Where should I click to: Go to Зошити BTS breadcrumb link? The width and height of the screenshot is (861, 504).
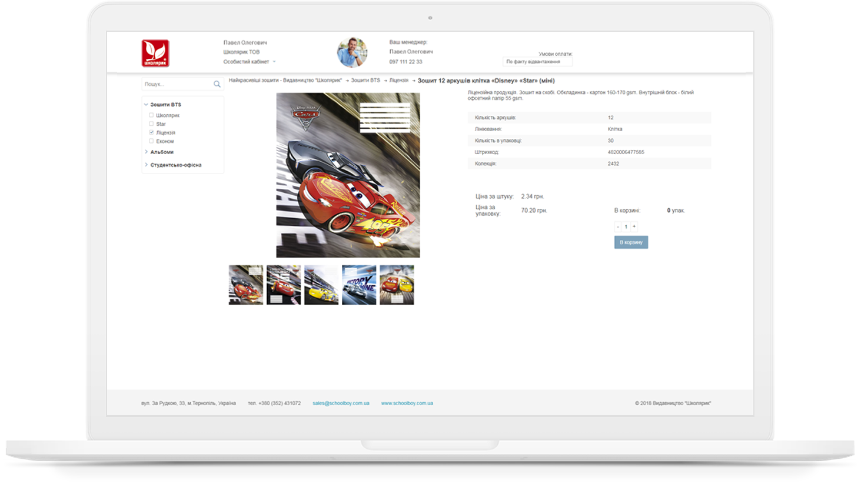365,81
